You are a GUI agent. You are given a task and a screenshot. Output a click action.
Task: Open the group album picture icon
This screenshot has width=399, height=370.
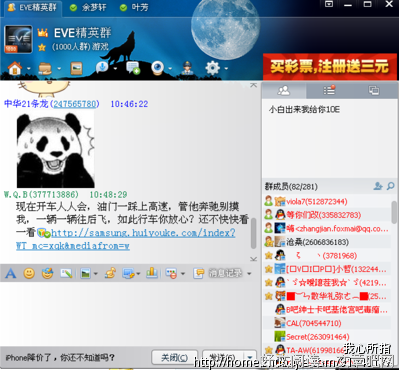pos(76,69)
